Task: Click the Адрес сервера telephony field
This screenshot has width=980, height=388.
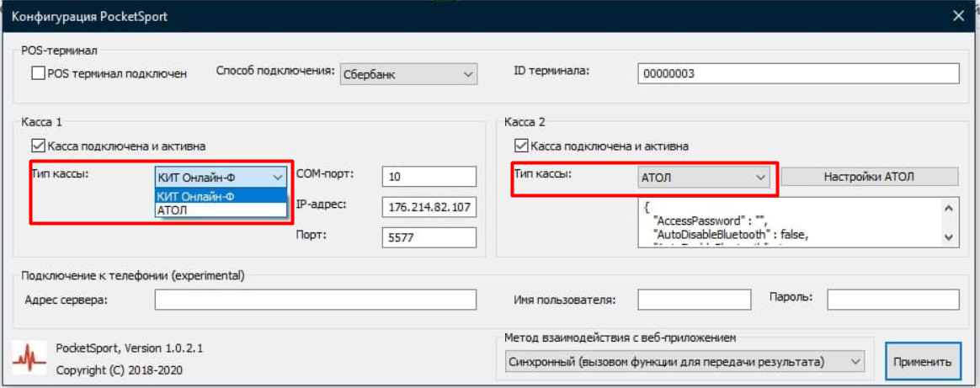Action: tap(315, 300)
